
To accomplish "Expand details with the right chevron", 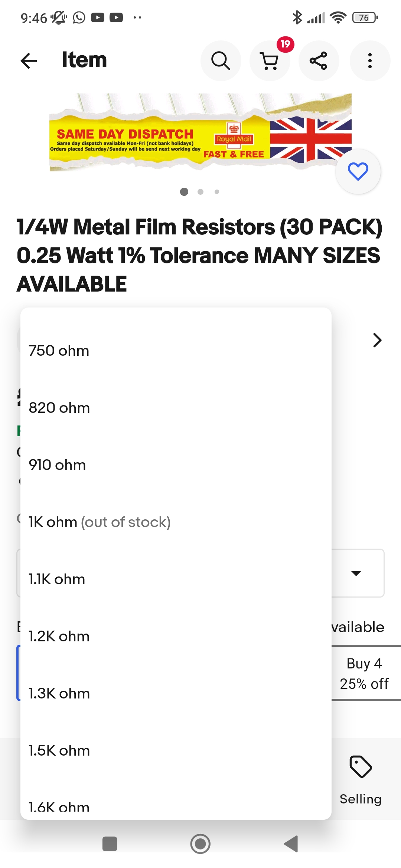I will [x=377, y=340].
